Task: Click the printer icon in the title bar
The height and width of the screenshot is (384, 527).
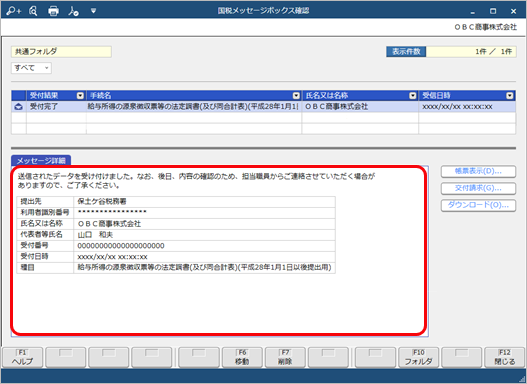Action: [x=53, y=11]
